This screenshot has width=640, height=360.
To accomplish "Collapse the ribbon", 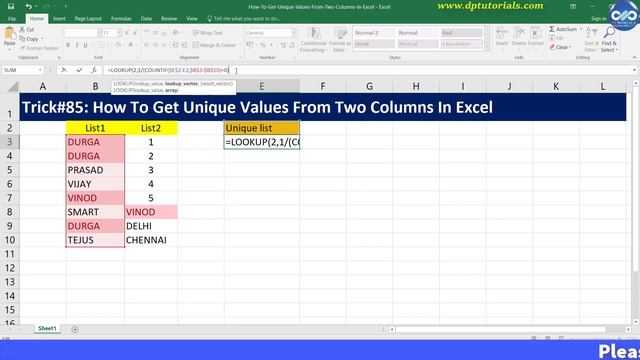I will click(634, 58).
